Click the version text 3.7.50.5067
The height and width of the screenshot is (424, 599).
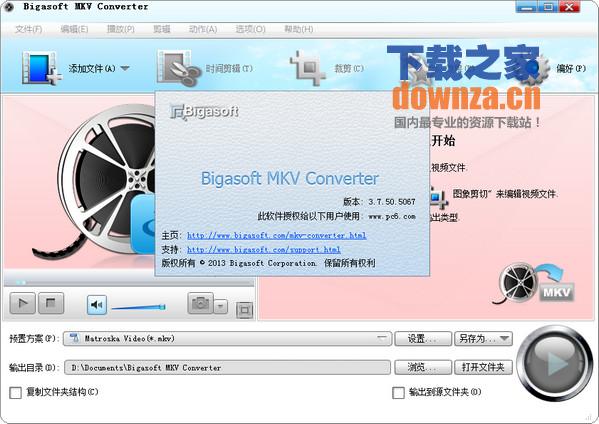point(392,202)
